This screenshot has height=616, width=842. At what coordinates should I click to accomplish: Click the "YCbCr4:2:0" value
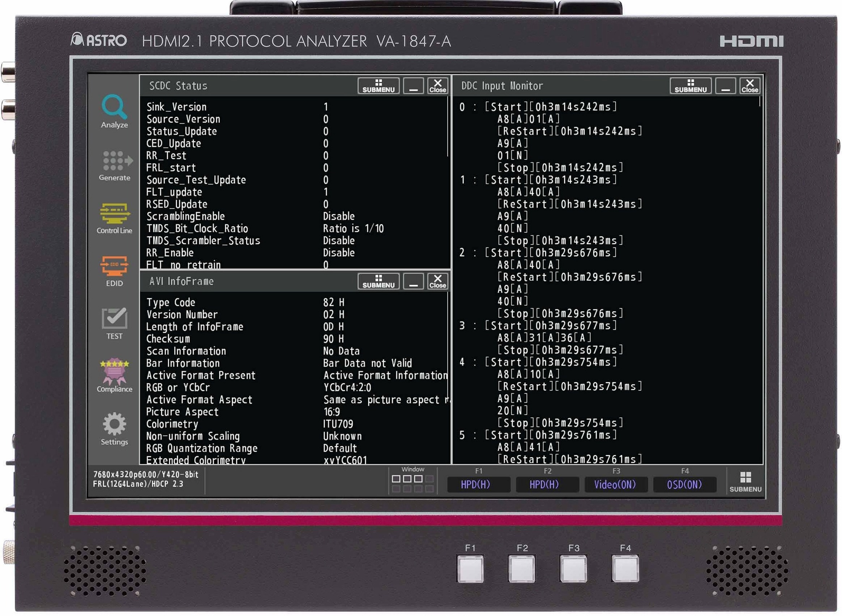pyautogui.click(x=347, y=387)
